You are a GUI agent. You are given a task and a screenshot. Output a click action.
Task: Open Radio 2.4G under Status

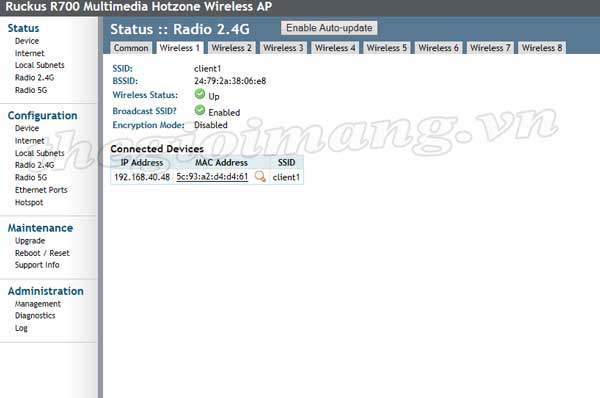(34, 78)
